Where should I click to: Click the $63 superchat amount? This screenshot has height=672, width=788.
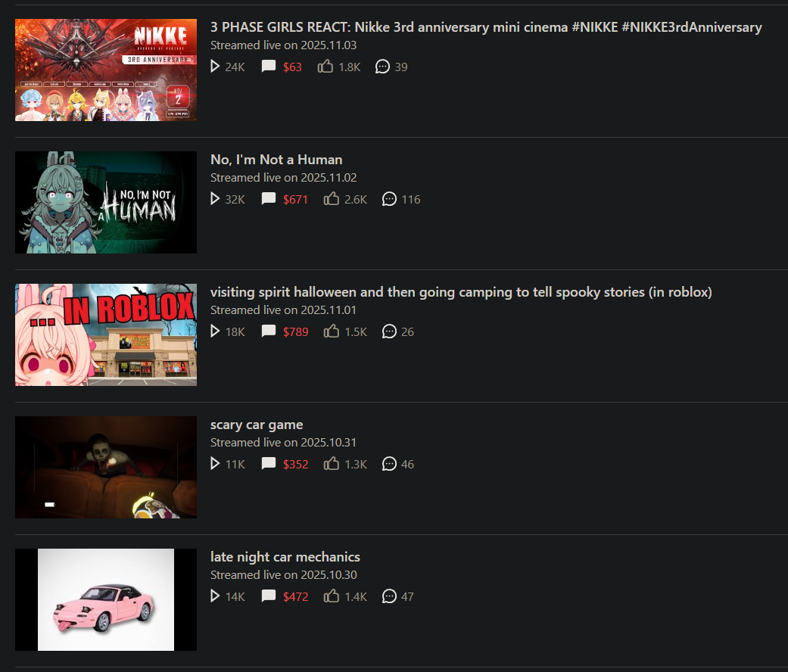pyautogui.click(x=292, y=67)
